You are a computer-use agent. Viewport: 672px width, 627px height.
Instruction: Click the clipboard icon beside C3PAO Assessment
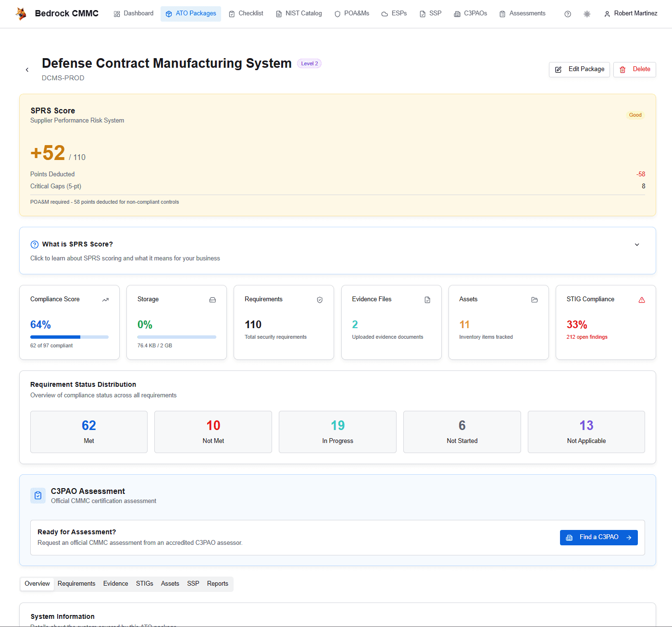click(x=38, y=495)
